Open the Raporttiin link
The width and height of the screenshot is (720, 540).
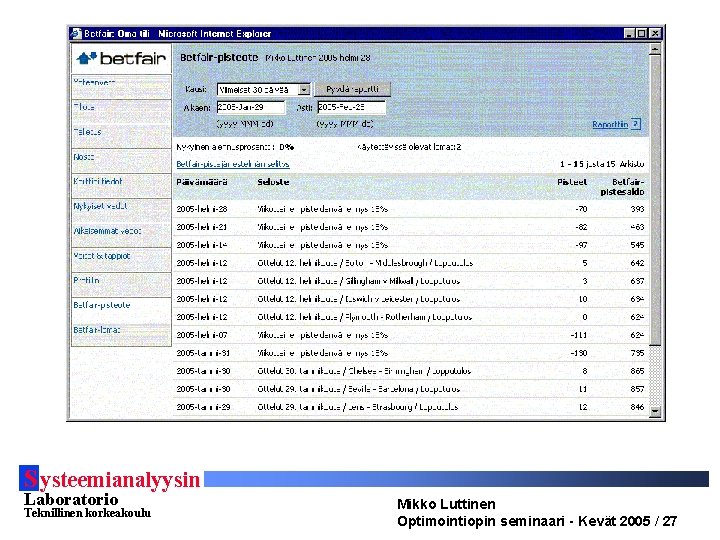(610, 124)
